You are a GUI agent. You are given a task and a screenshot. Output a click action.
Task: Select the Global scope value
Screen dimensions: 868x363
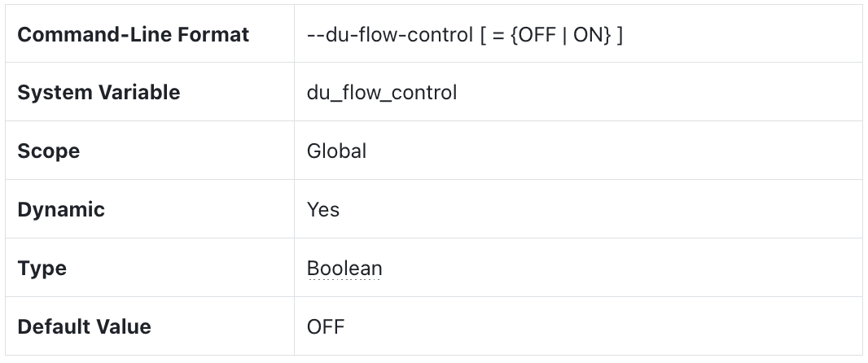point(336,151)
